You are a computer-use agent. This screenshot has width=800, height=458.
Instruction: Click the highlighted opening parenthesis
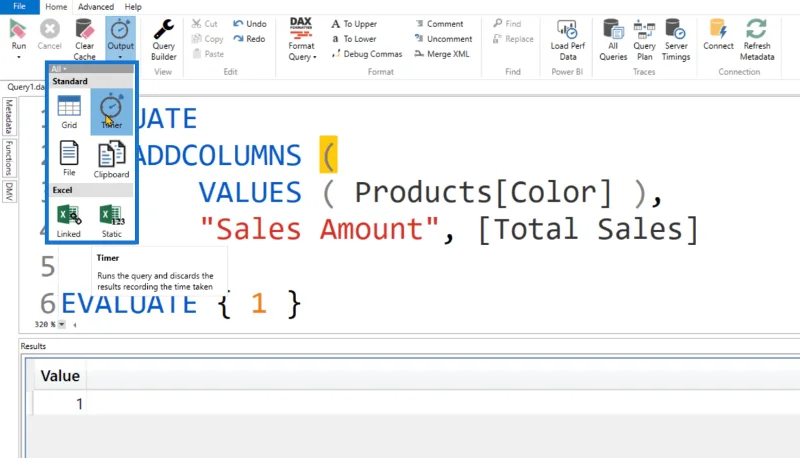(329, 155)
